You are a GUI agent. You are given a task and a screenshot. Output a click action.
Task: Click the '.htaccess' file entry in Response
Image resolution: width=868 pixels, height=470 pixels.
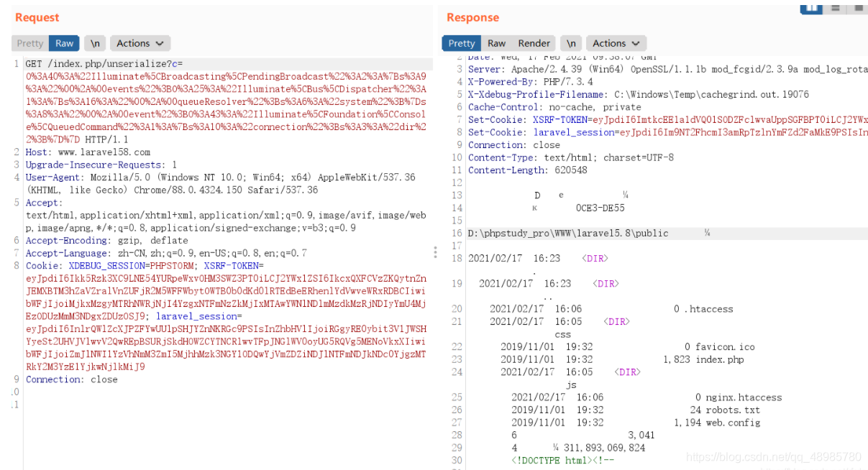708,309
